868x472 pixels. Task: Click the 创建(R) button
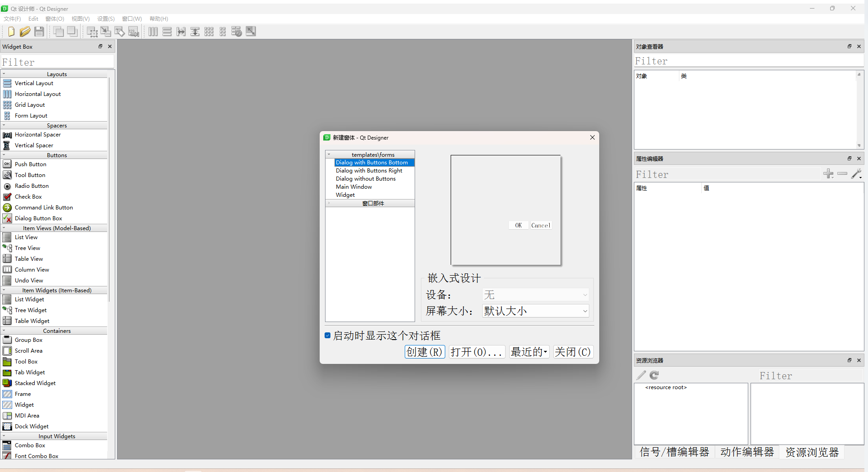coord(425,352)
